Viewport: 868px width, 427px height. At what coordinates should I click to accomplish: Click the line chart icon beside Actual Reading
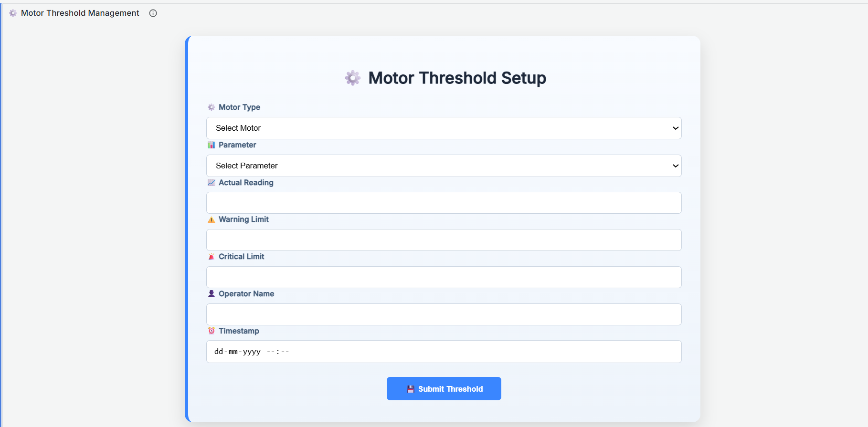point(212,183)
